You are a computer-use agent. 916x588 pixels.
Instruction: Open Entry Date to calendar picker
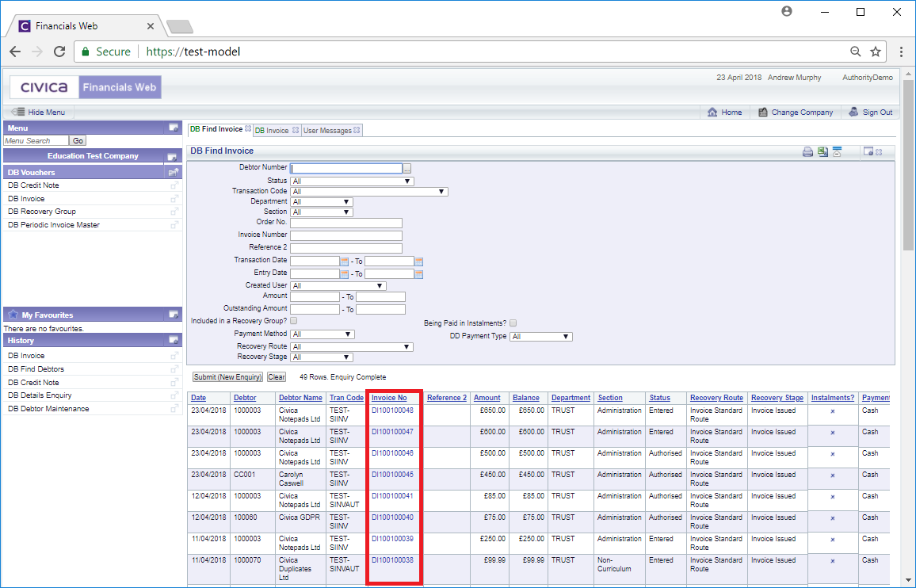419,273
